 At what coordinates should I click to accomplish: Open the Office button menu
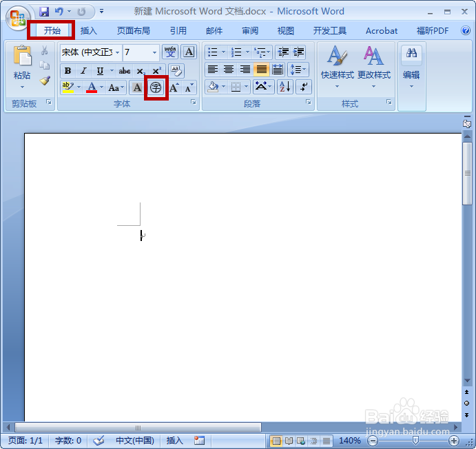(x=18, y=18)
